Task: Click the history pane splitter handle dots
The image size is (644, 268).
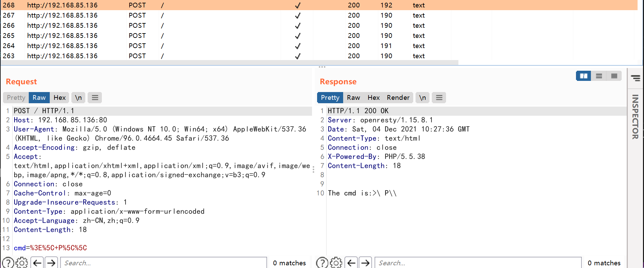Action: (x=322, y=67)
